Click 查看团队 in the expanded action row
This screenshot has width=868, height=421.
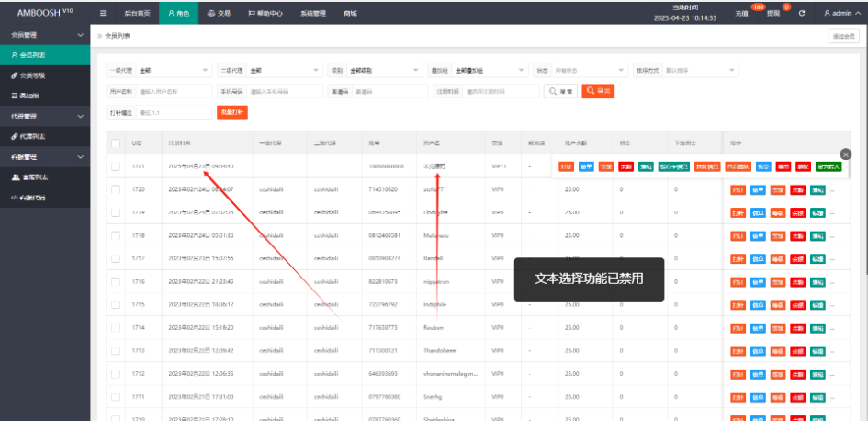[738, 166]
